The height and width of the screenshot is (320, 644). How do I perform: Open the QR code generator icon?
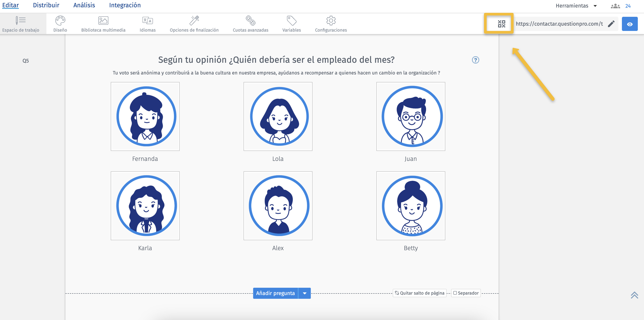501,24
